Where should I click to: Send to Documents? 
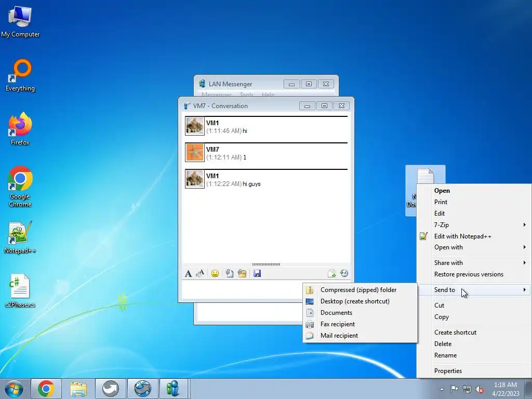point(360,313)
